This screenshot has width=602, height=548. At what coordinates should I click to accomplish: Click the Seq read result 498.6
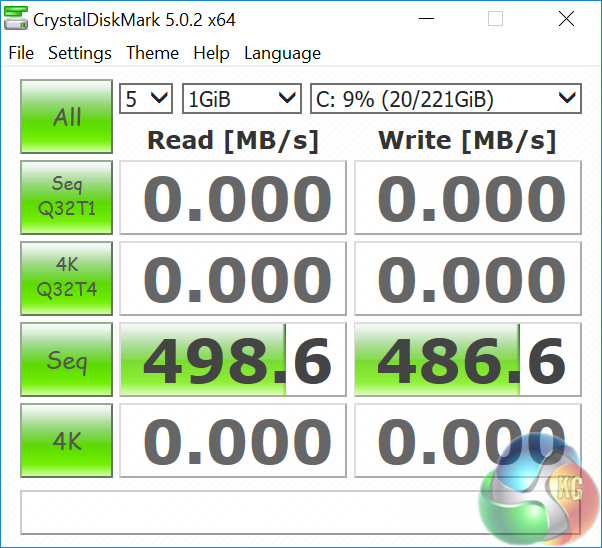click(x=233, y=359)
